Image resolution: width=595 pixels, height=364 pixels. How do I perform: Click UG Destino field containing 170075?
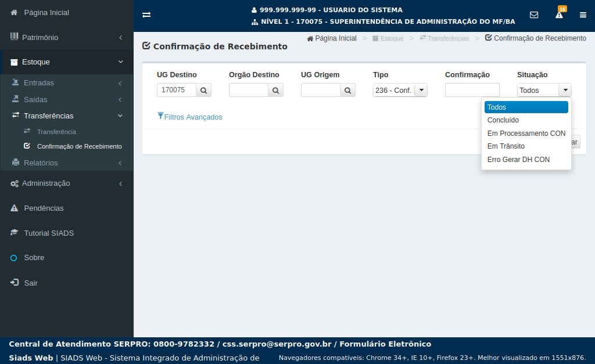[177, 90]
